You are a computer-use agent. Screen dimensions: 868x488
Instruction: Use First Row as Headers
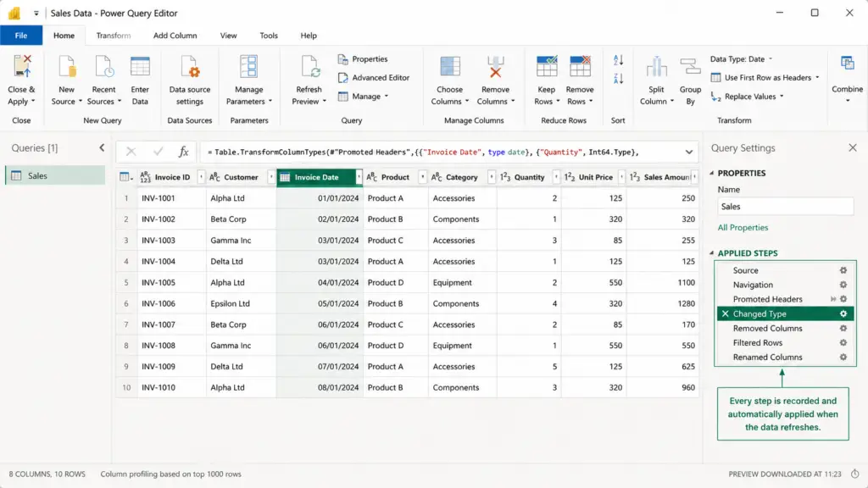tap(765, 77)
